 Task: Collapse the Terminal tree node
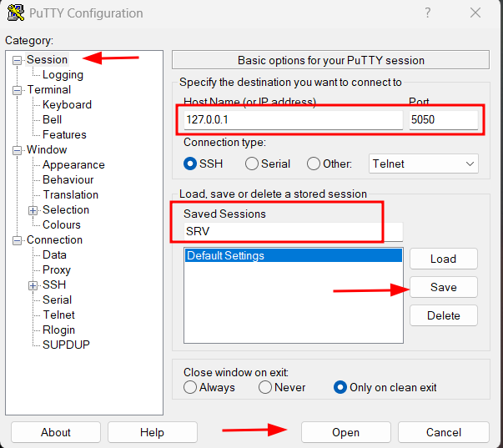[17, 90]
